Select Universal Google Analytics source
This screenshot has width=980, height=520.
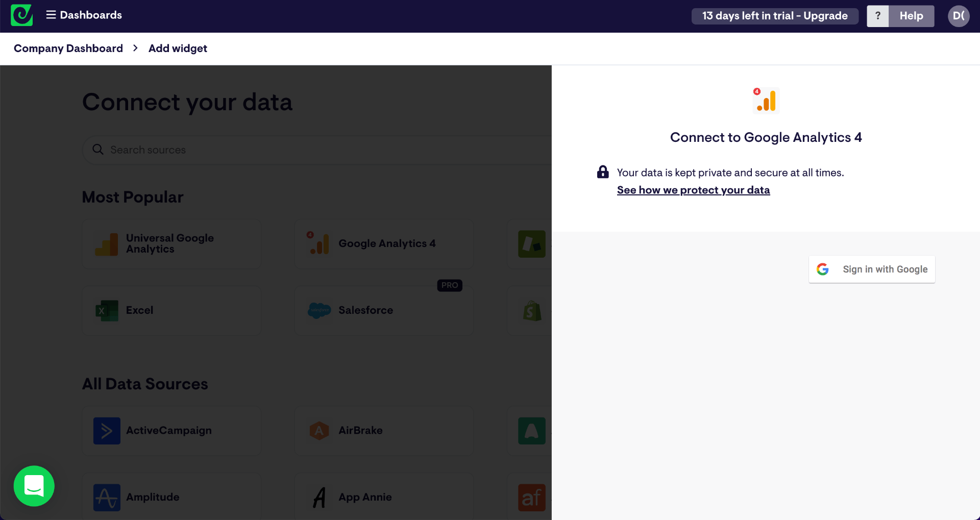tap(171, 244)
